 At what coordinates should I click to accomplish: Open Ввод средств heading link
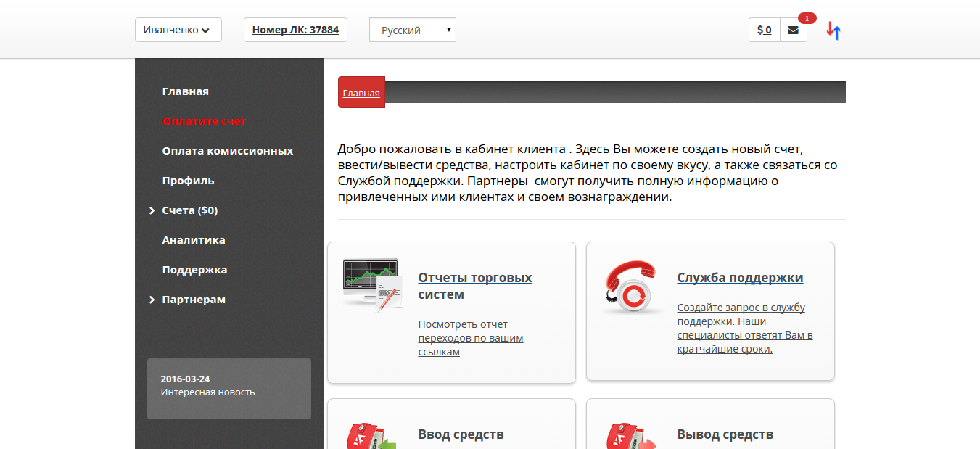click(x=461, y=434)
